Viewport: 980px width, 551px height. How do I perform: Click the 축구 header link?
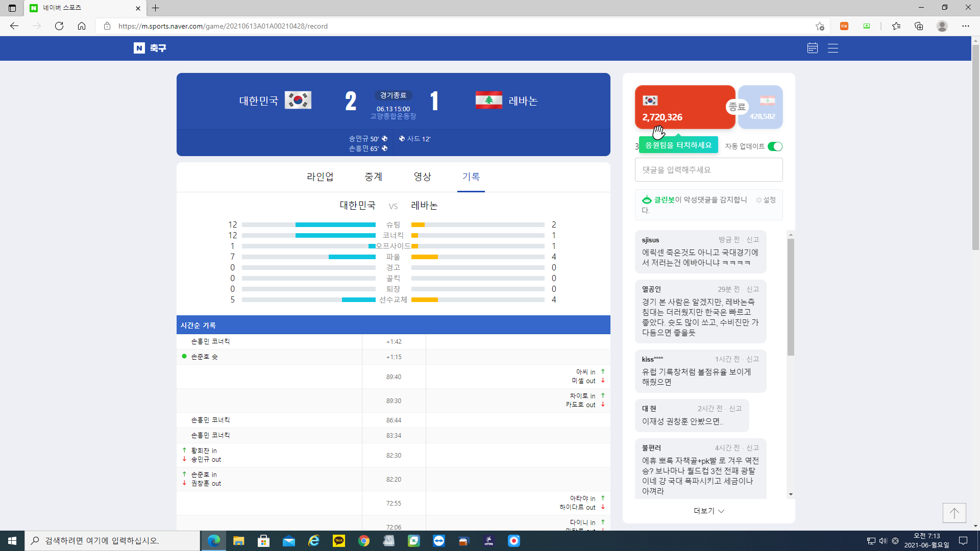158,48
